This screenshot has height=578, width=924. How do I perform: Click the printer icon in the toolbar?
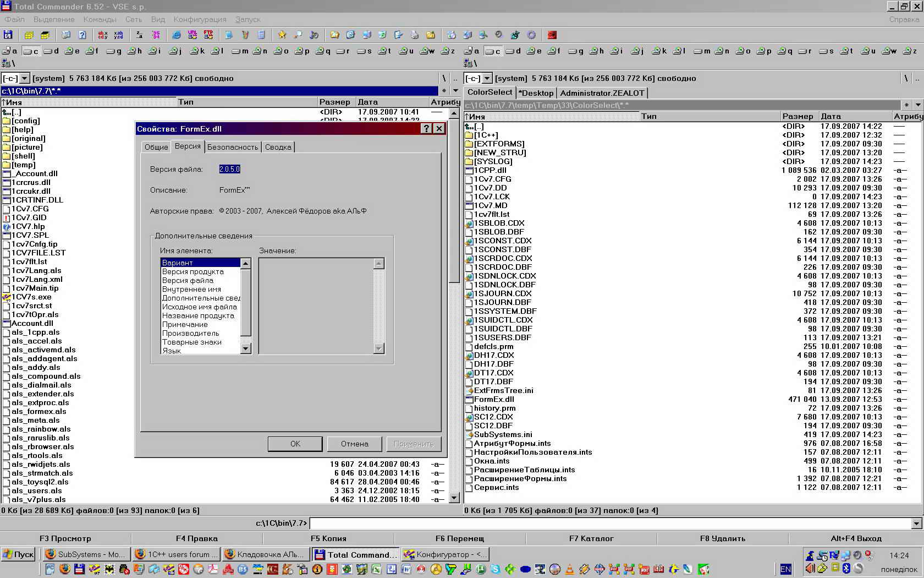(x=415, y=35)
